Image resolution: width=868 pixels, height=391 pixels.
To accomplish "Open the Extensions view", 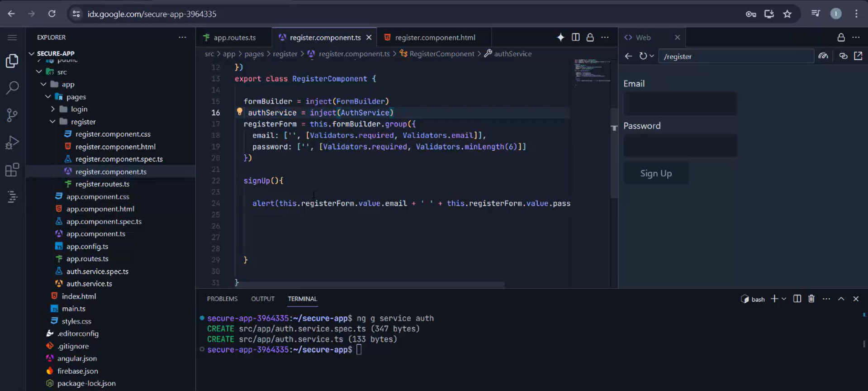I will [x=12, y=170].
